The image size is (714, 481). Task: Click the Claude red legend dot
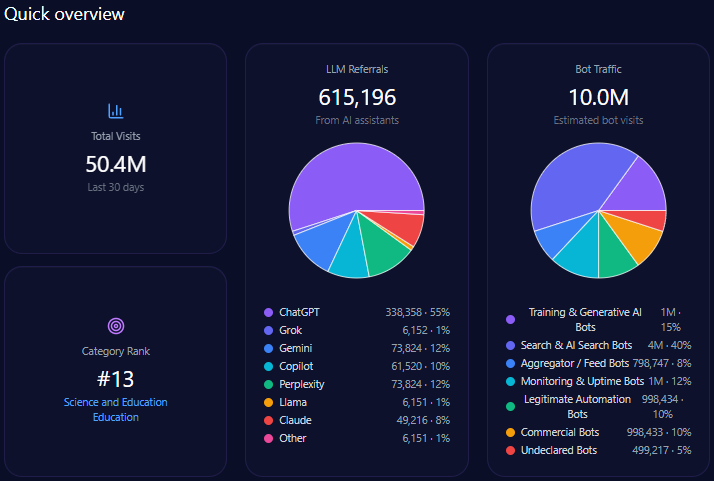click(268, 420)
